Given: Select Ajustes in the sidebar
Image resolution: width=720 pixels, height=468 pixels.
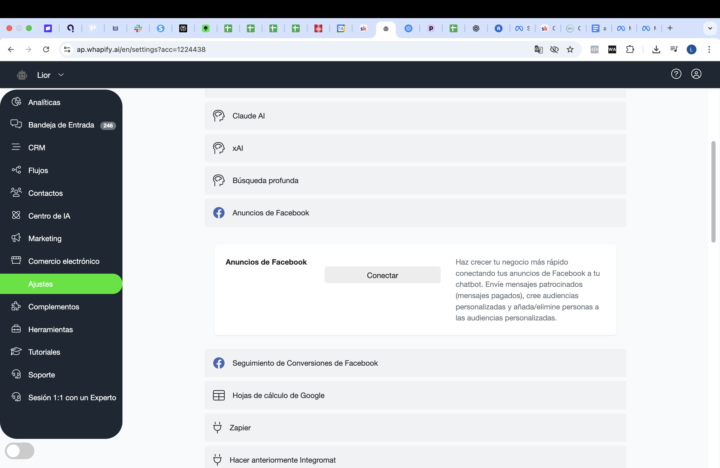Looking at the screenshot, I should coord(61,284).
